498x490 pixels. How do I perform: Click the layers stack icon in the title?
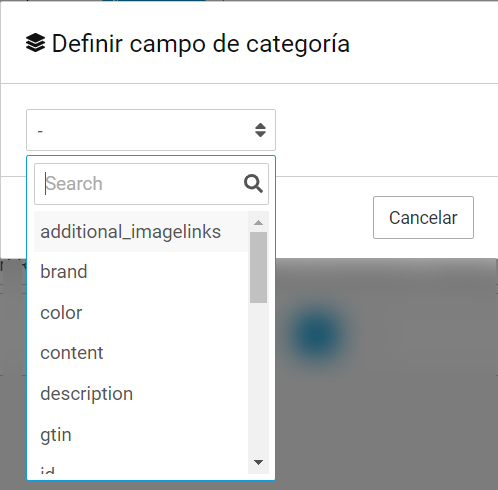[35, 43]
